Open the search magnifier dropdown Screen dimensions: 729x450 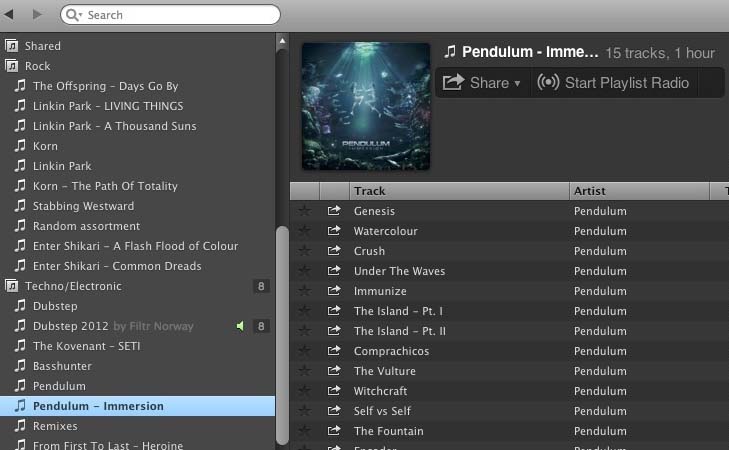[x=74, y=15]
